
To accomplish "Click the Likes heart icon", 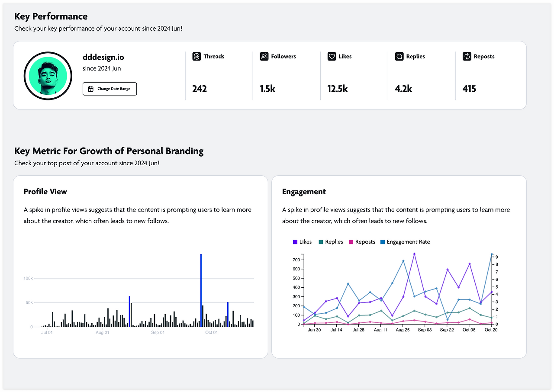I will tap(332, 56).
